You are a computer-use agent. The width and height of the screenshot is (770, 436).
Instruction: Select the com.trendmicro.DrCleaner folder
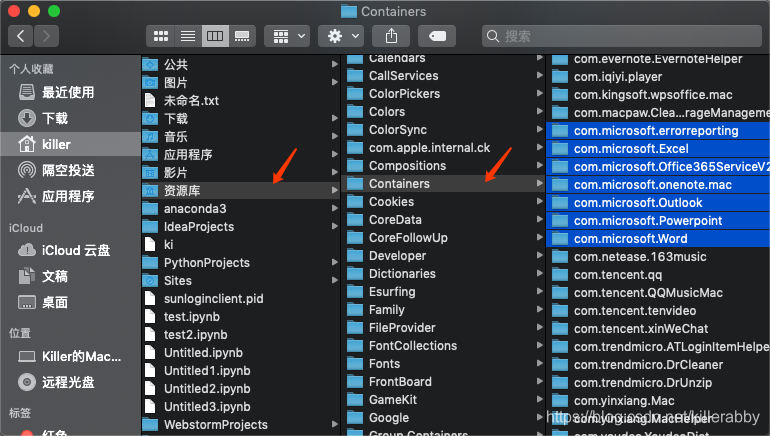[658, 365]
